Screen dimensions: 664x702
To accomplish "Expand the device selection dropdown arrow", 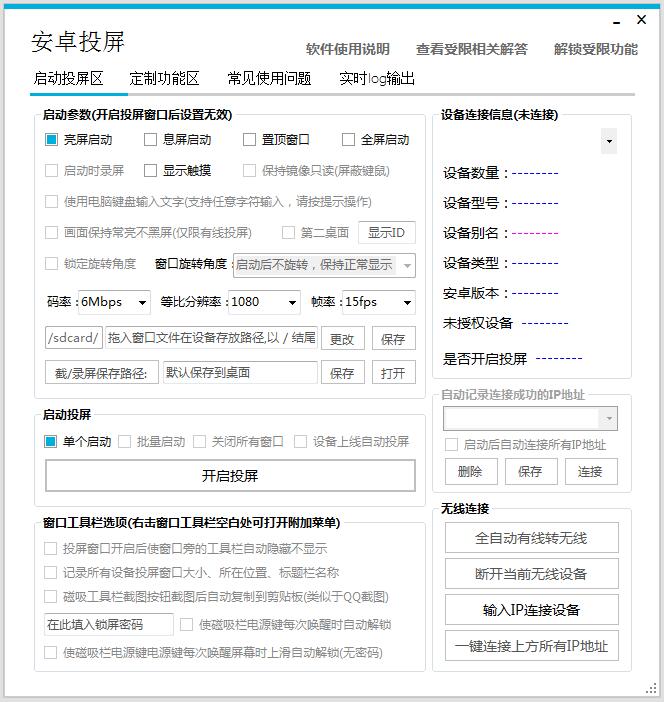I will [609, 142].
